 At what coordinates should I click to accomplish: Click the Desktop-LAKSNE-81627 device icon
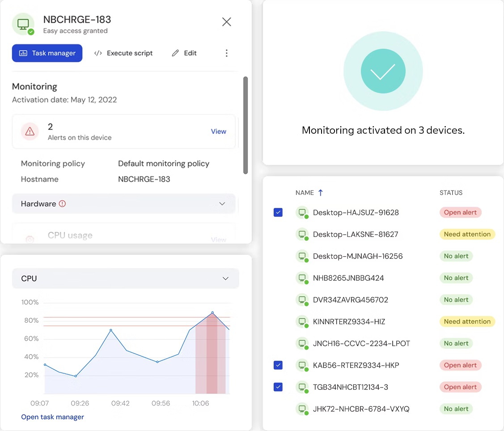pos(302,234)
